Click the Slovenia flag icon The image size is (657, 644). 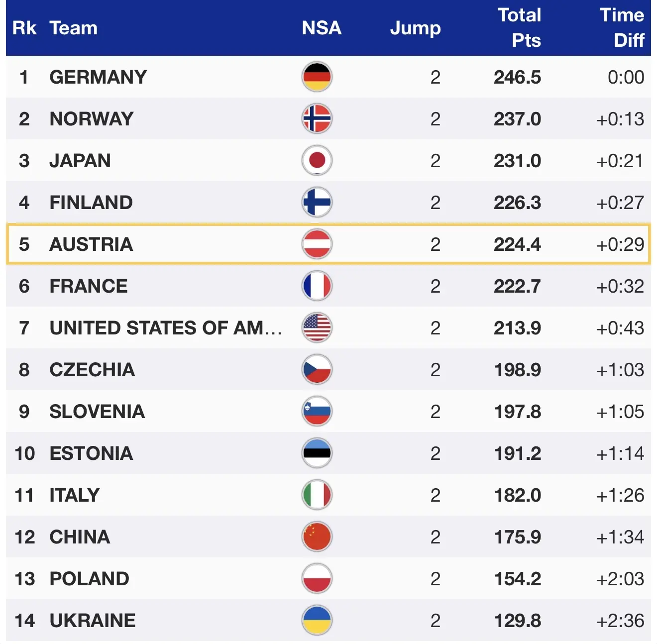[317, 412]
